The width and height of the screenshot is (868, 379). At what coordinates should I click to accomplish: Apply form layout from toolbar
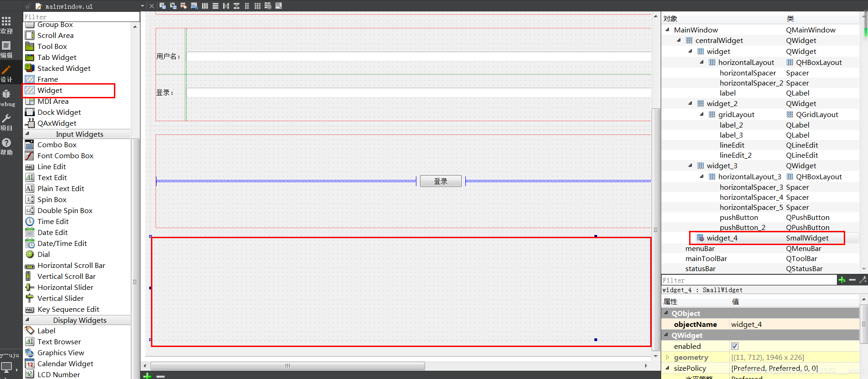click(x=247, y=6)
